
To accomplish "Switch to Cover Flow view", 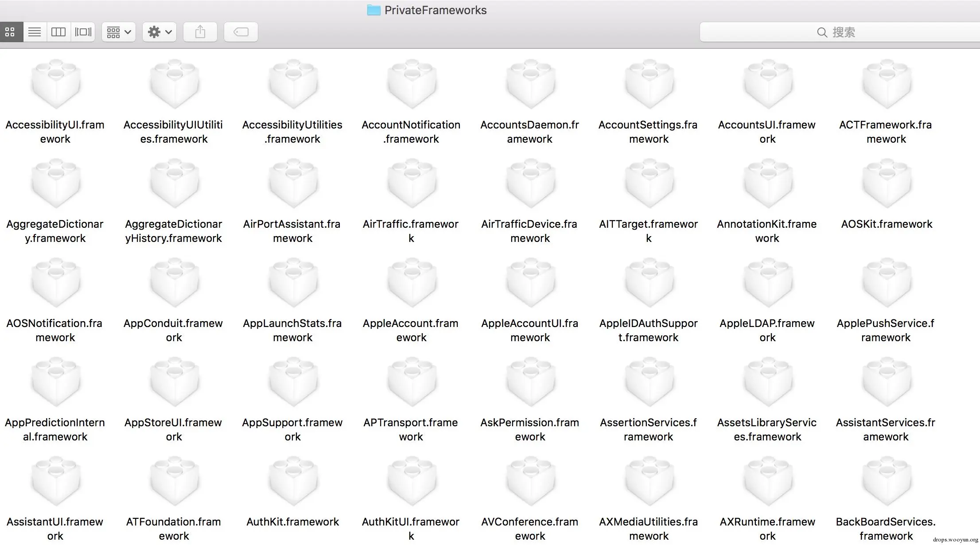I will [83, 32].
